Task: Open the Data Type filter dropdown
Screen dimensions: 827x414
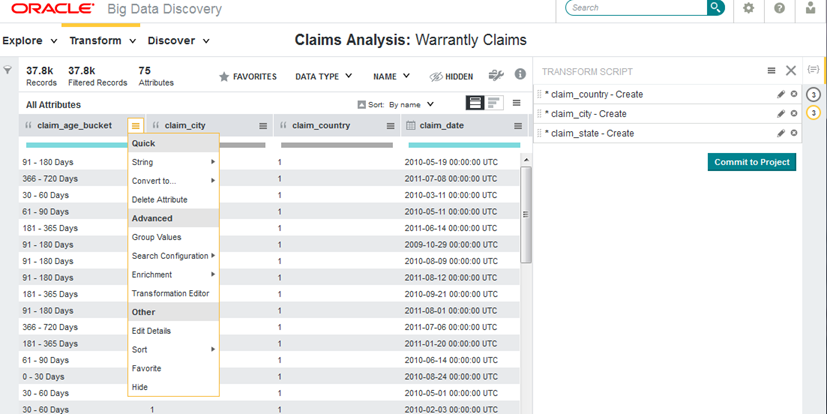Action: click(x=324, y=76)
